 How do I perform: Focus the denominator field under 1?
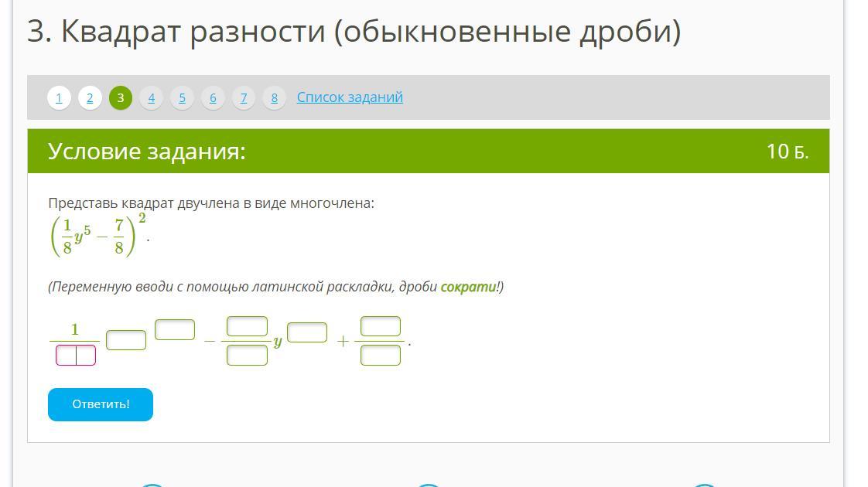coord(76,356)
